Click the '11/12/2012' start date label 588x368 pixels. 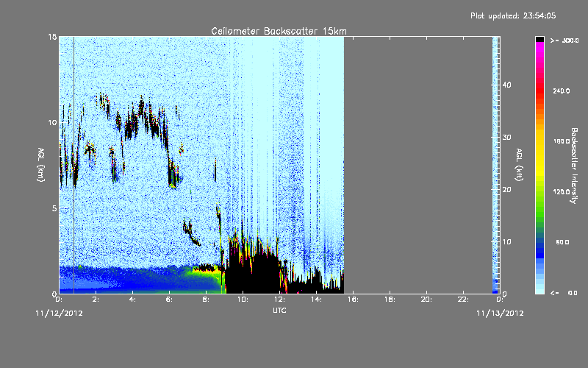[60, 314]
